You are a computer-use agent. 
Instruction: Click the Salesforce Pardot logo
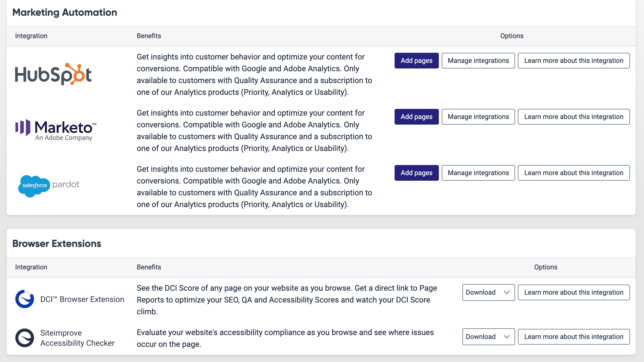pos(49,185)
